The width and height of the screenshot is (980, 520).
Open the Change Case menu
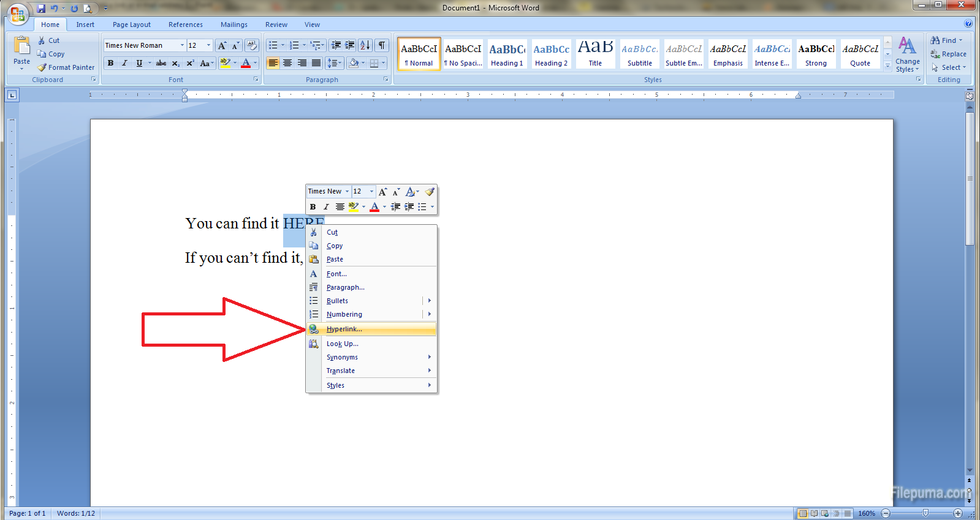click(x=207, y=63)
